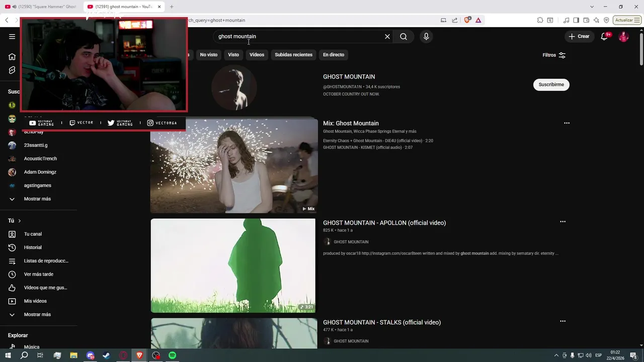
Task: Select the 'No visto' filter chip
Action: tap(209, 55)
